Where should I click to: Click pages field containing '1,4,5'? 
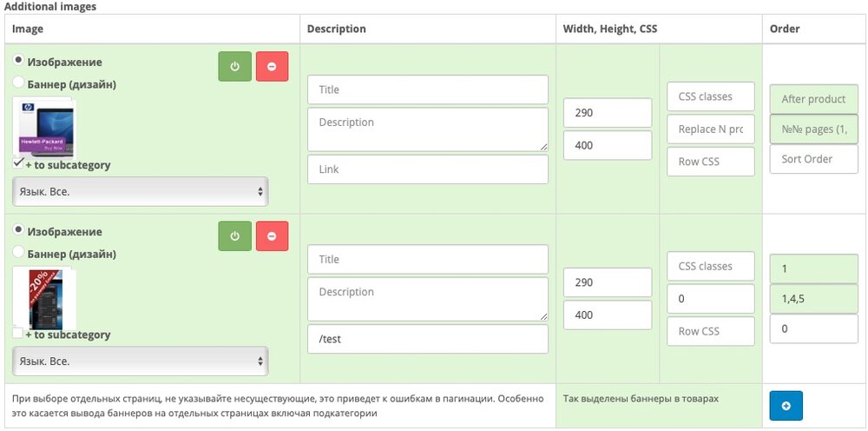(x=813, y=299)
